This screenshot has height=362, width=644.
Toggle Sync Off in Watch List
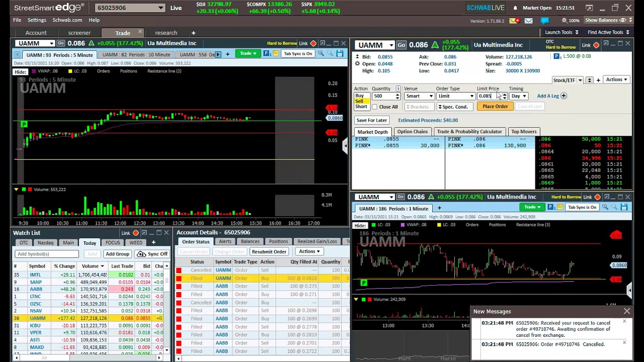(x=152, y=254)
